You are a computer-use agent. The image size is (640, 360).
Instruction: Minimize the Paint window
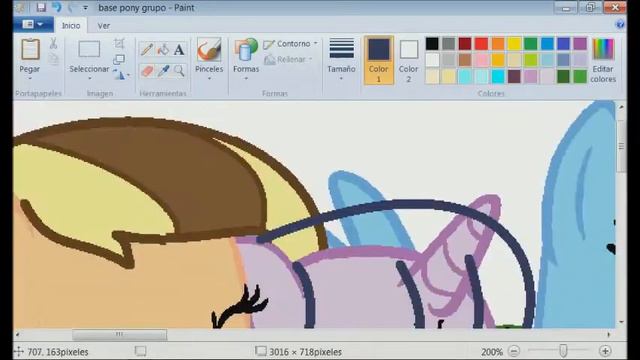click(566, 7)
